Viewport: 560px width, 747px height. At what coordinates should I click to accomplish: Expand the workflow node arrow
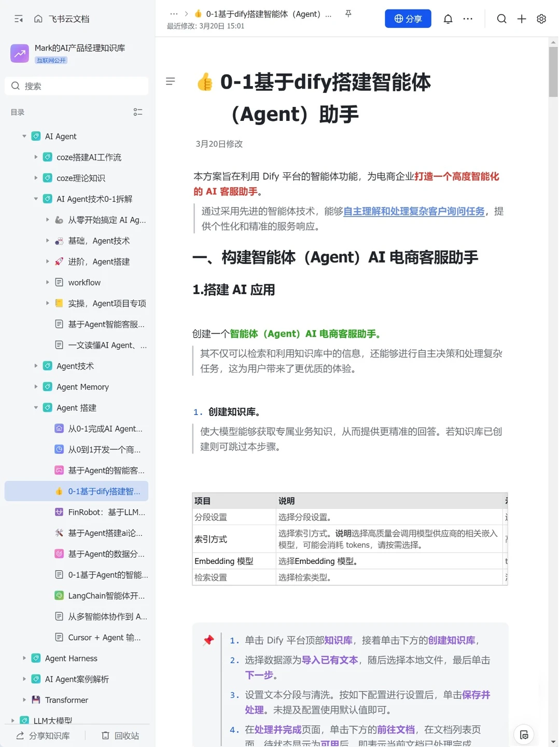click(47, 282)
